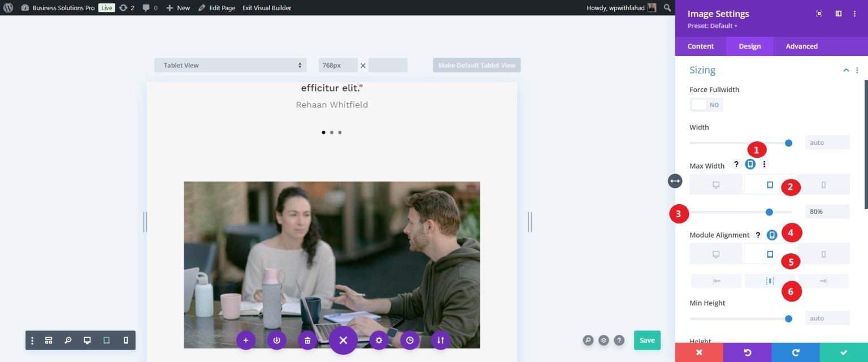
Task: Click the Width slider handle
Action: point(788,143)
